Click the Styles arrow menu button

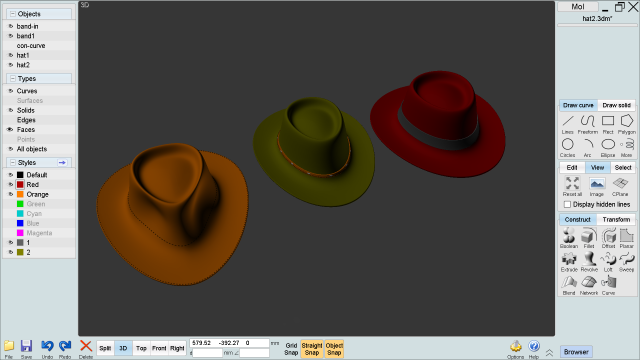62,162
